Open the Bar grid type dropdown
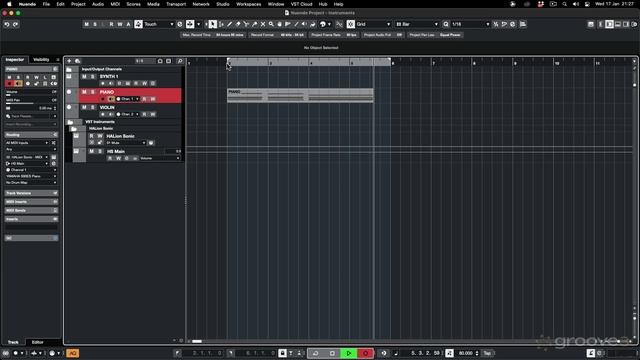 tap(417, 24)
